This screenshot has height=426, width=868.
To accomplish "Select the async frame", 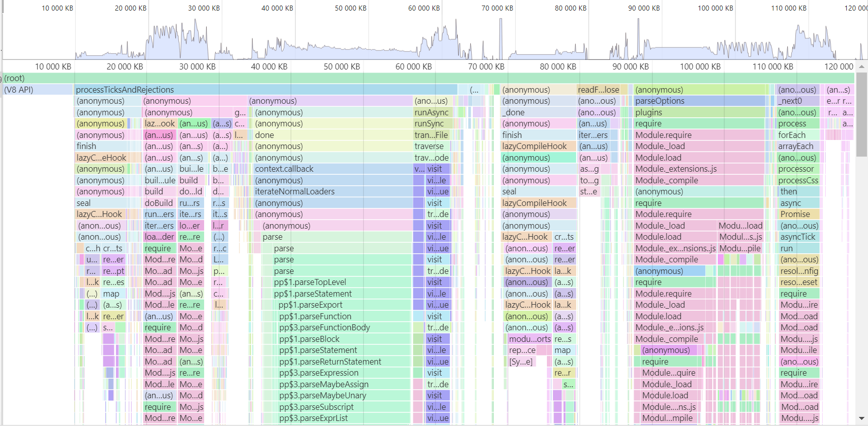I will (x=799, y=203).
